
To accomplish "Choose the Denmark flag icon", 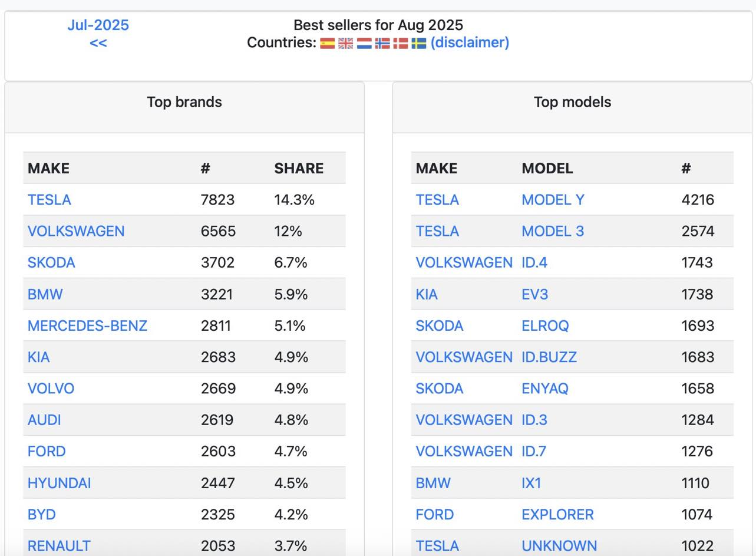I will (x=401, y=43).
